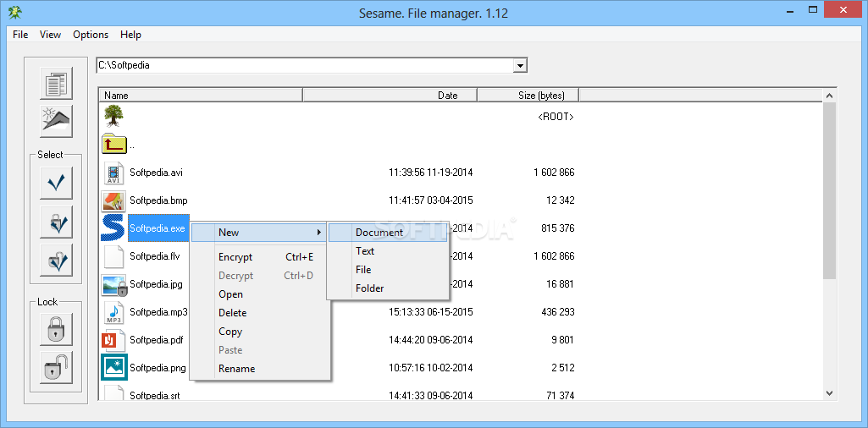Image resolution: width=868 pixels, height=428 pixels.
Task: Click the picture view icon in left panel
Action: (x=56, y=121)
